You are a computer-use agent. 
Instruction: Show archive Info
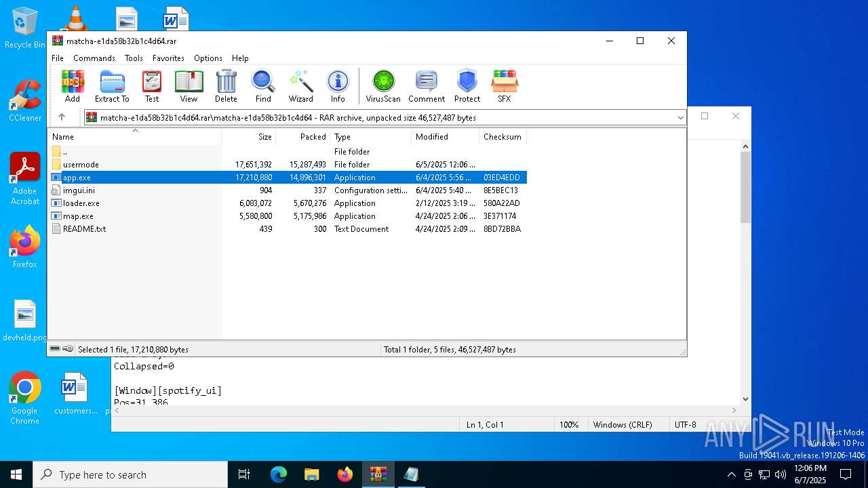tap(338, 86)
